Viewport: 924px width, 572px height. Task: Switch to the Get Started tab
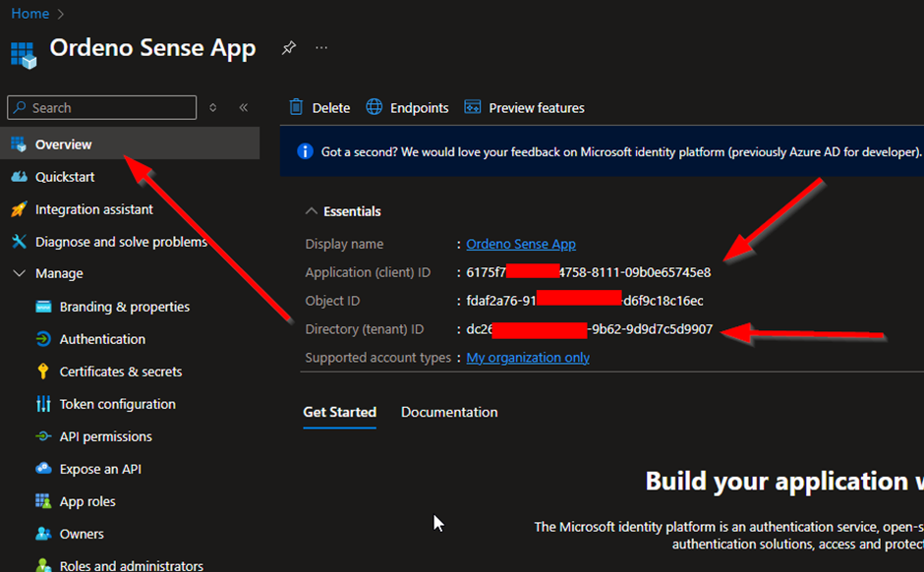[x=339, y=412]
